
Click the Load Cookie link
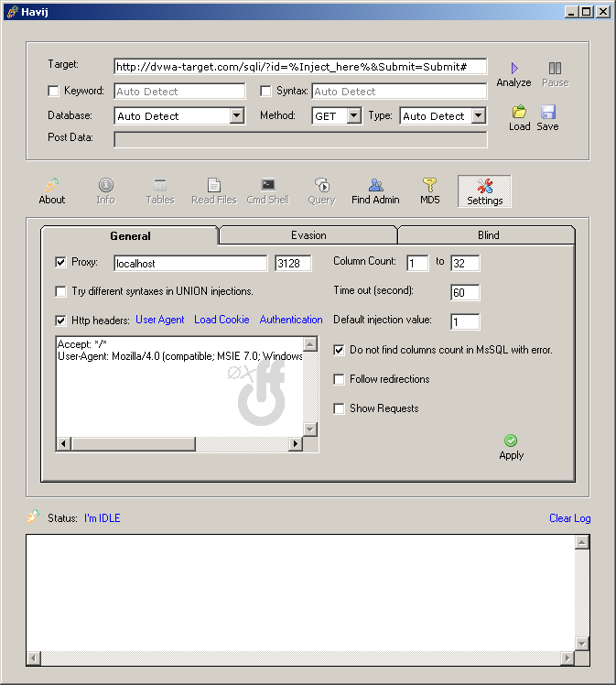(222, 320)
